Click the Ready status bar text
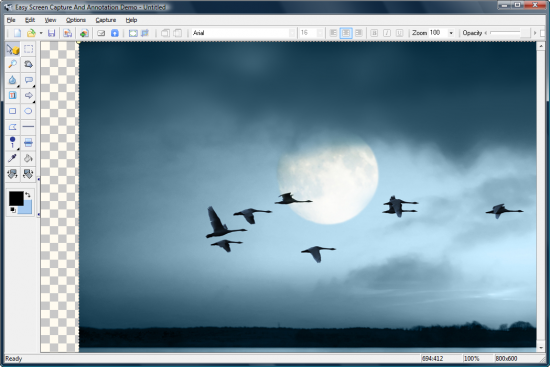The height and width of the screenshot is (367, 550). pyautogui.click(x=14, y=359)
